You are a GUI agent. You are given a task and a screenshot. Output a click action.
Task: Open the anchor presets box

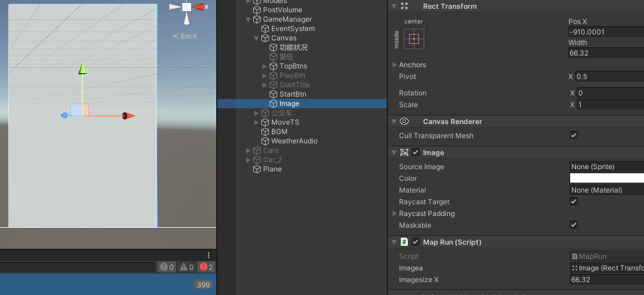point(414,39)
